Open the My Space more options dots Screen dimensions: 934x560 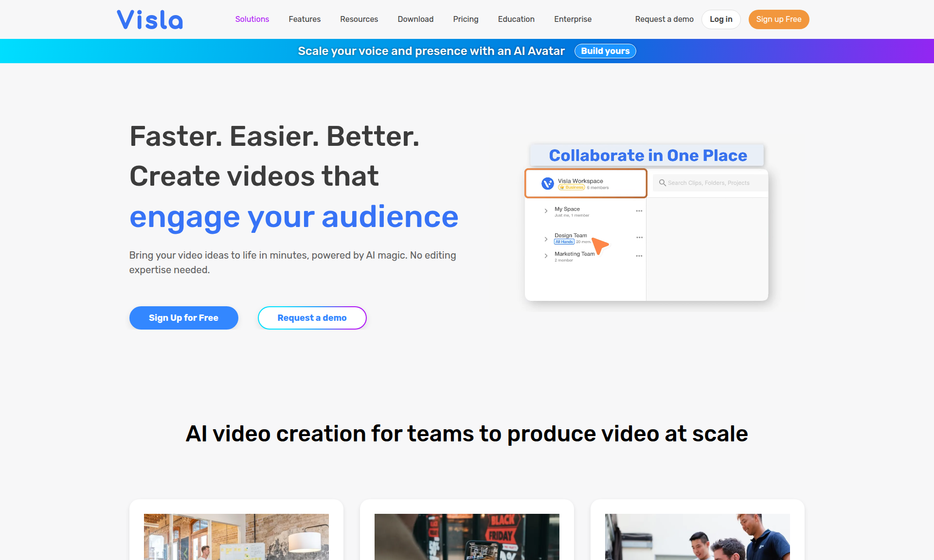coord(639,211)
